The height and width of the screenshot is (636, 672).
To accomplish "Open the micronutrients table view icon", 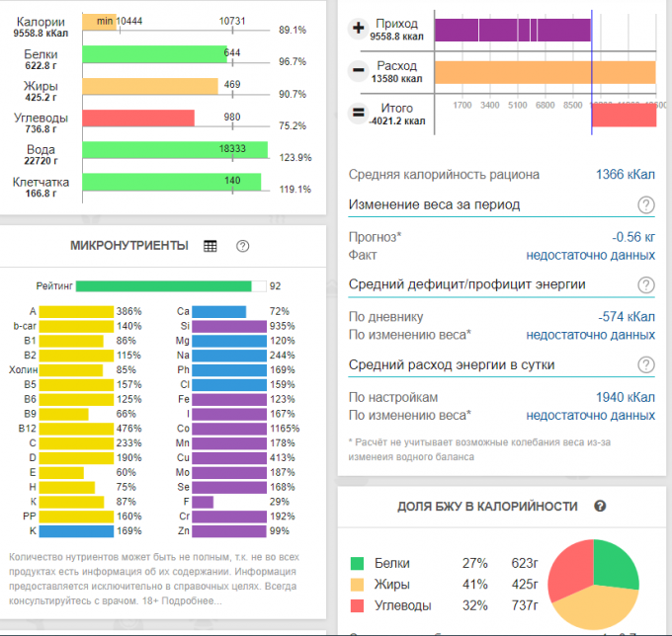I will click(x=210, y=246).
